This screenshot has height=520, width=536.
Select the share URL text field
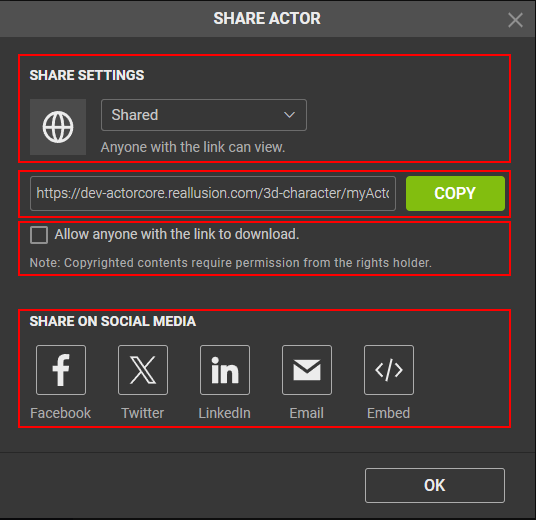[x=213, y=193]
